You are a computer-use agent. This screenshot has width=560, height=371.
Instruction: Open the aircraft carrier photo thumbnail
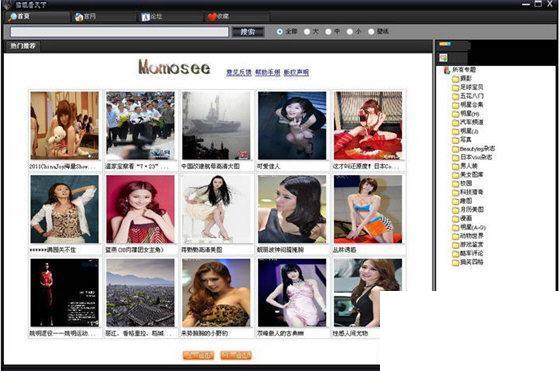216,126
